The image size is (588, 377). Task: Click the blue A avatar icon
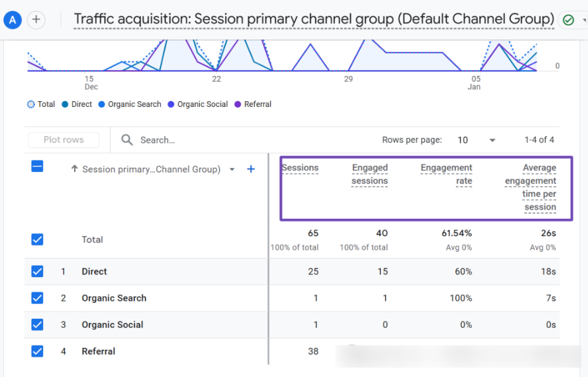pyautogui.click(x=13, y=20)
